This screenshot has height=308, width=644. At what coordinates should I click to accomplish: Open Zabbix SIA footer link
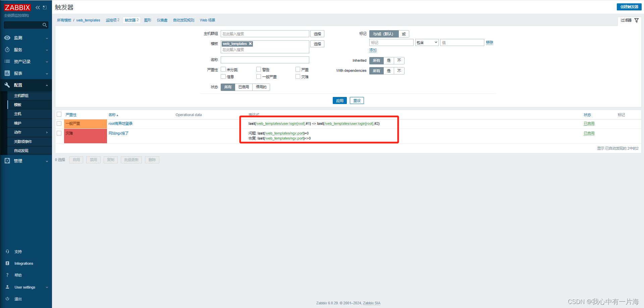372,303
